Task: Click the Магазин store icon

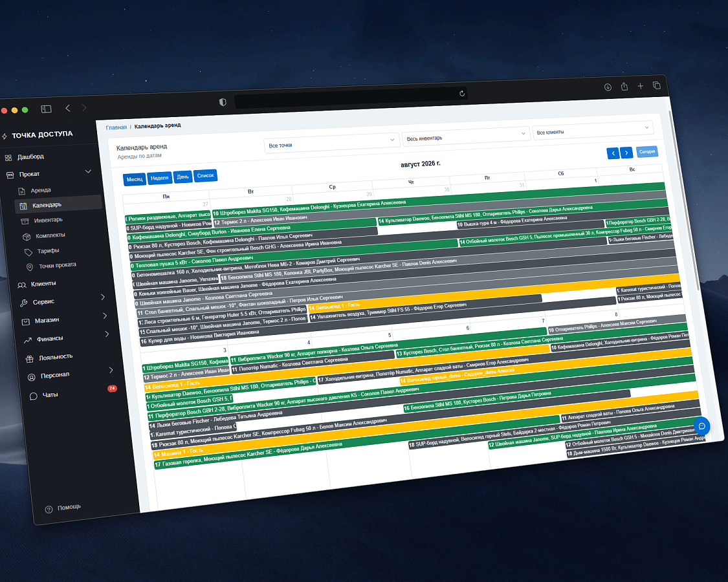Action: pos(26,322)
